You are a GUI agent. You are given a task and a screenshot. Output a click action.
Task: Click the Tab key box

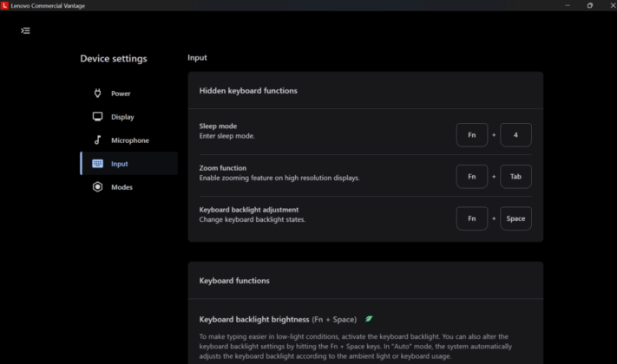tap(515, 177)
